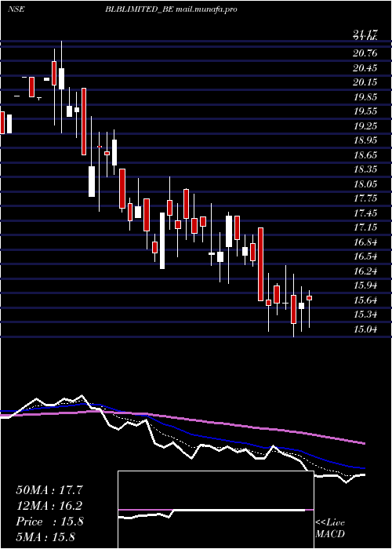392x549 pixels.
Task: Click the 18.05 price axis label
Action: click(x=365, y=184)
